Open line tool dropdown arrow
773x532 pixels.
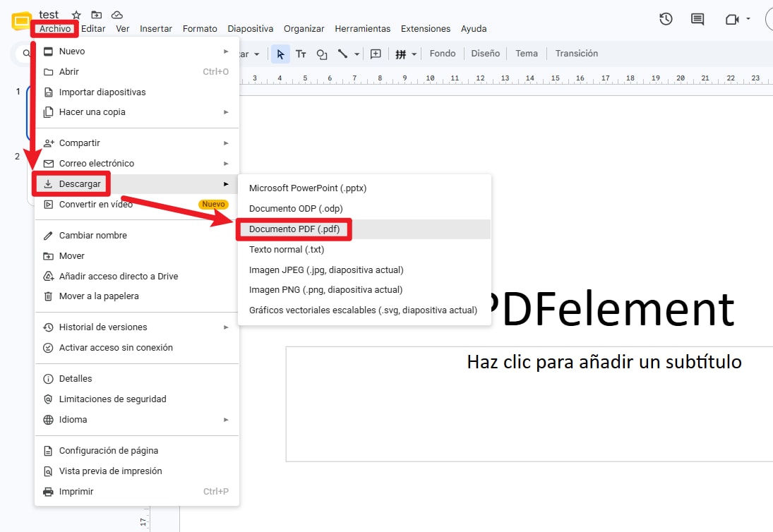pyautogui.click(x=356, y=54)
